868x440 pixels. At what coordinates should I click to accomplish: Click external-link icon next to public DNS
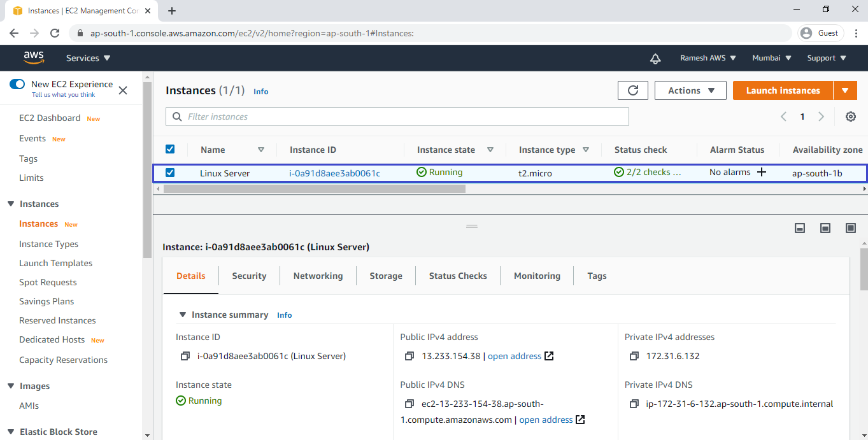[580, 420]
